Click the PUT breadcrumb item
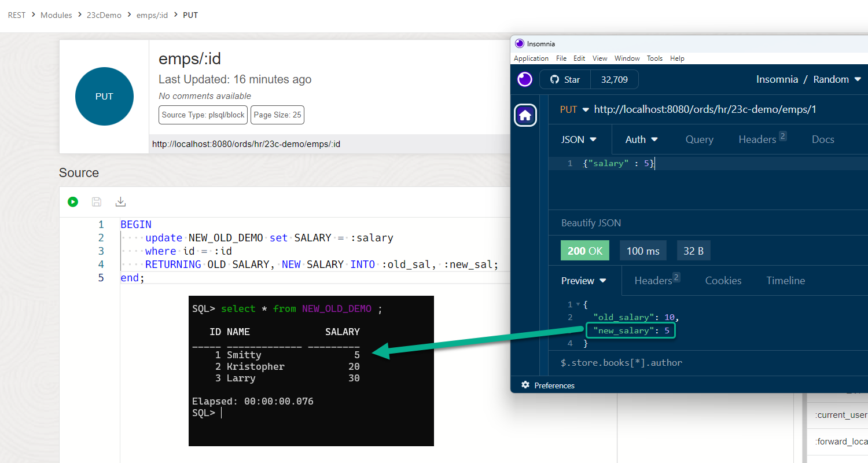Image resolution: width=868 pixels, height=463 pixels. pos(190,15)
